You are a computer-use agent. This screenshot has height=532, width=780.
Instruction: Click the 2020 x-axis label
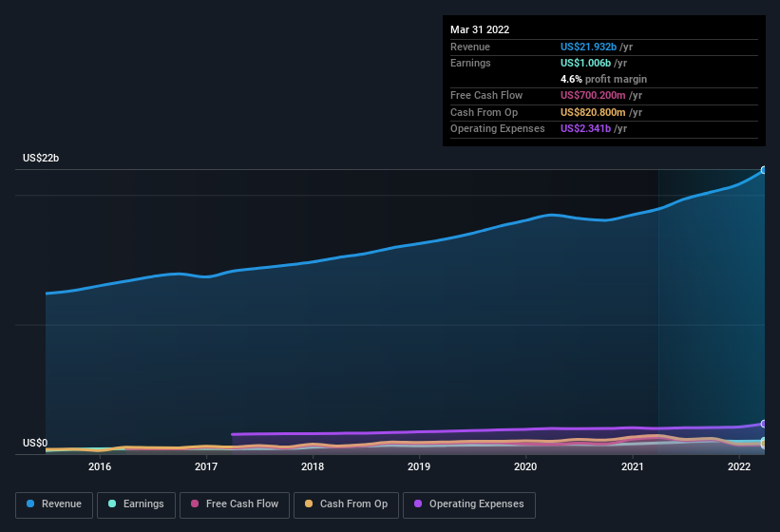pyautogui.click(x=525, y=466)
